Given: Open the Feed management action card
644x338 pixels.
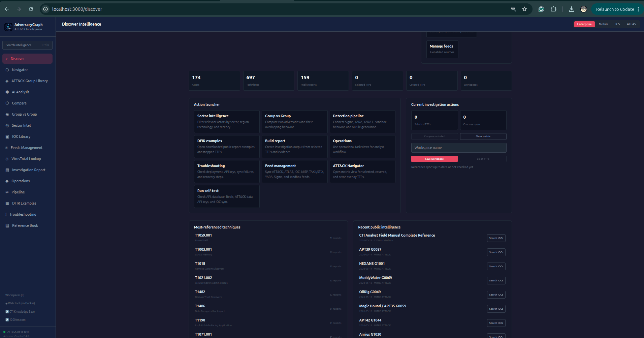Looking at the screenshot, I should (295, 172).
